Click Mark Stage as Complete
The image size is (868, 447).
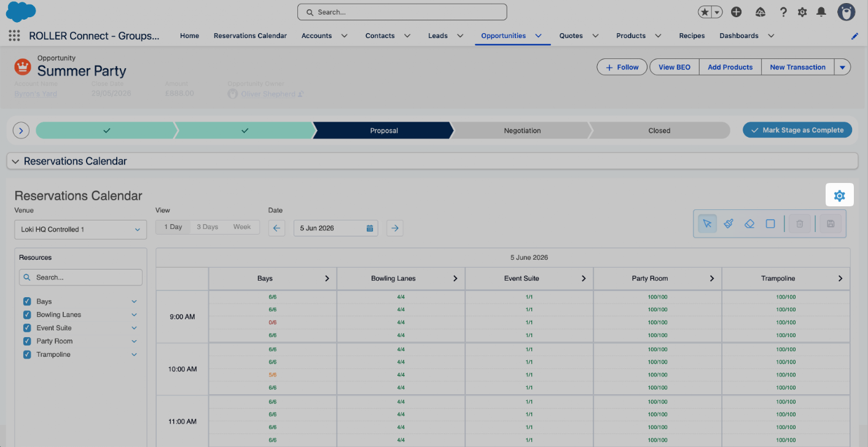pos(797,130)
